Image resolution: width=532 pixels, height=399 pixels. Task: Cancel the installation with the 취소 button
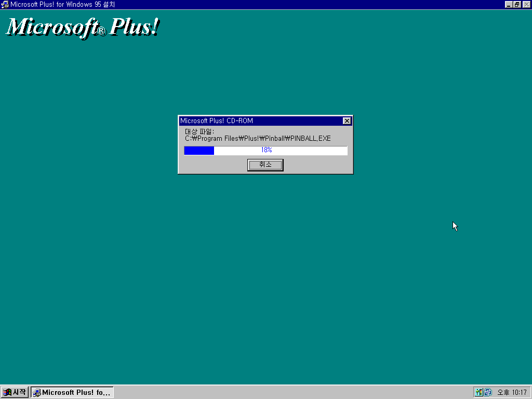tap(265, 165)
